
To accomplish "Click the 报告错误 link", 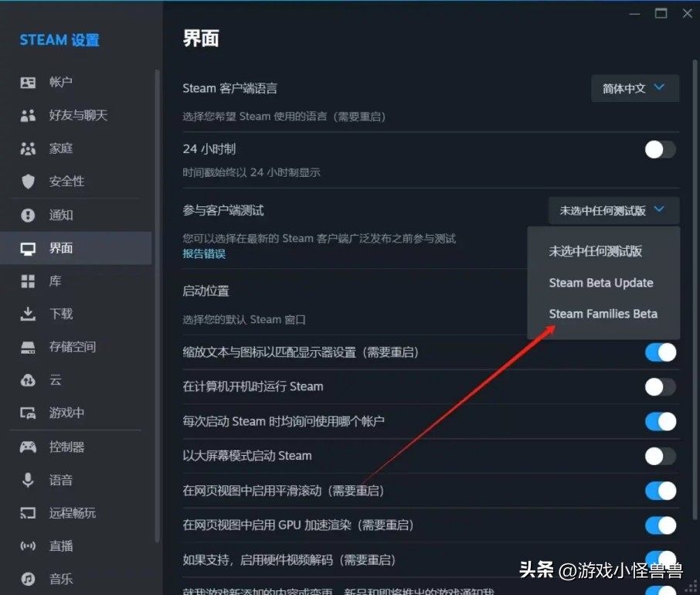I will click(x=203, y=254).
